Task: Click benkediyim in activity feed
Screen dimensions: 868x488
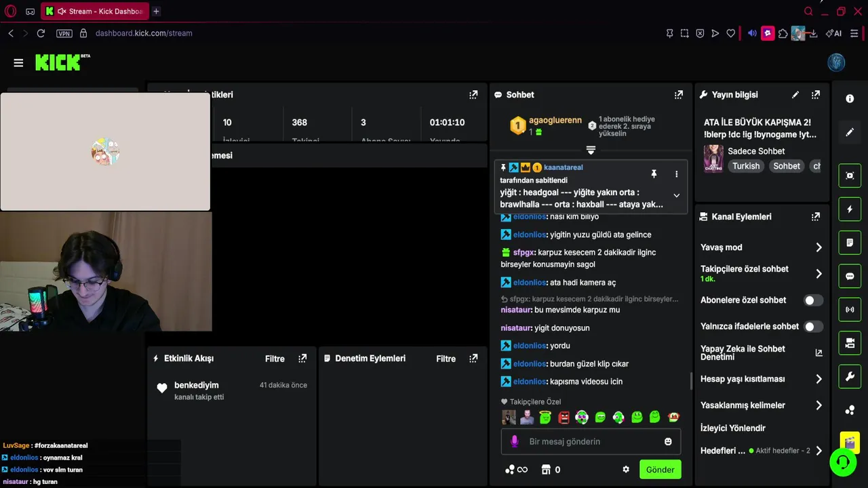Action: 197,385
